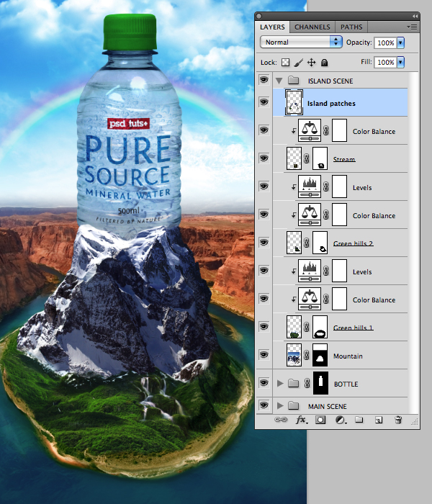Click the BOTTLE group mask link chain
Screen dimensions: 432x504
[307, 383]
